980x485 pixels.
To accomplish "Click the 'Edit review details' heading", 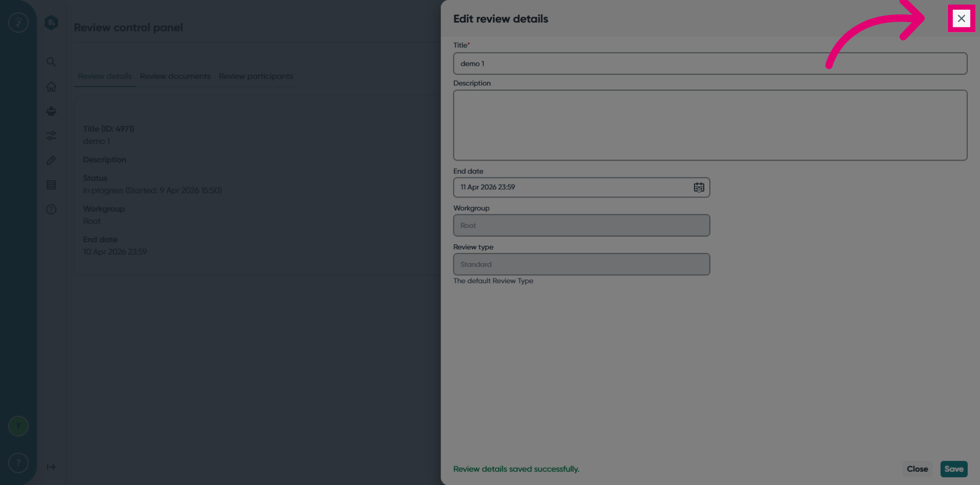I will [x=501, y=19].
